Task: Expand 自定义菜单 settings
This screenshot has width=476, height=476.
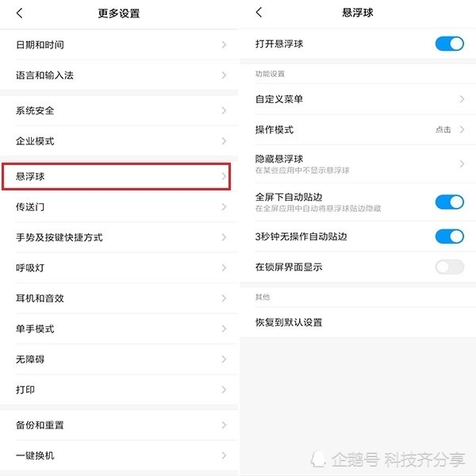Action: coord(359,99)
